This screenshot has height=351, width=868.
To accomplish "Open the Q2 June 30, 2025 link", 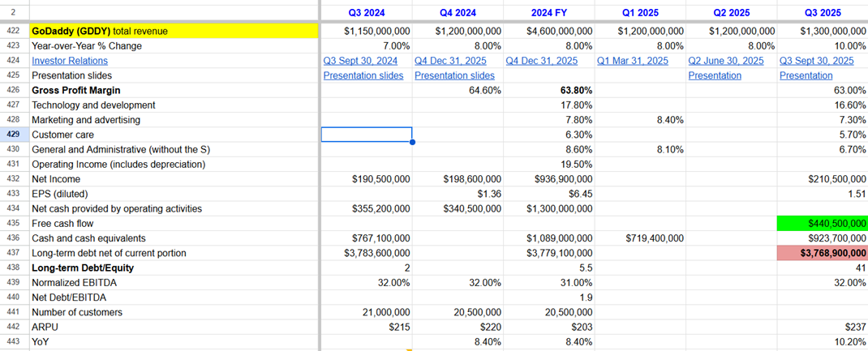I will (x=725, y=61).
